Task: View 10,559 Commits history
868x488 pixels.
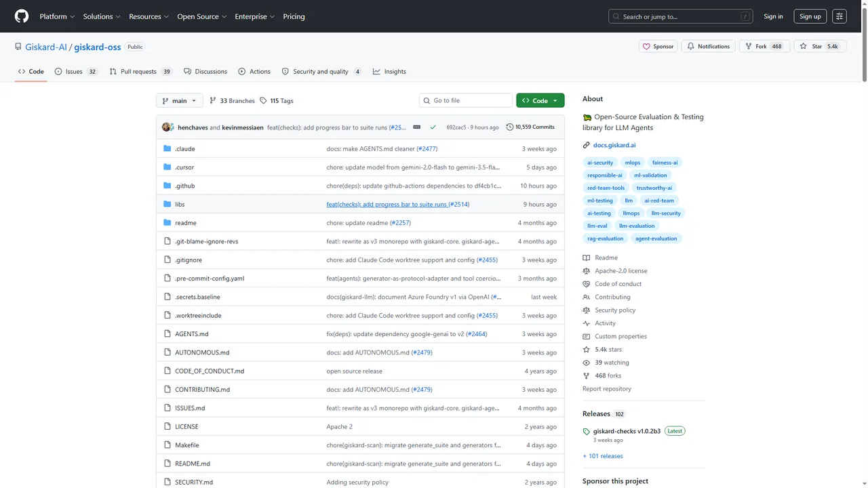Action: coord(530,127)
